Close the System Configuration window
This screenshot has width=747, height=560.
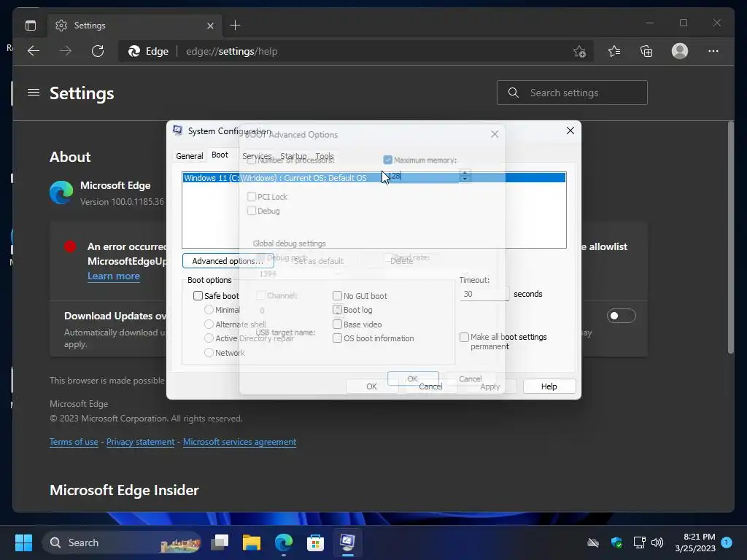point(570,131)
